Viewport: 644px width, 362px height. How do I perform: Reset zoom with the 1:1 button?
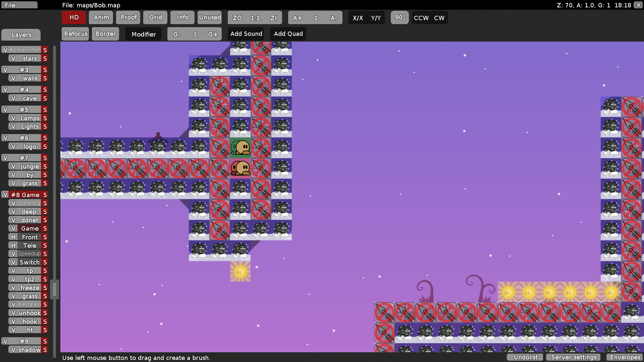pos(255,18)
